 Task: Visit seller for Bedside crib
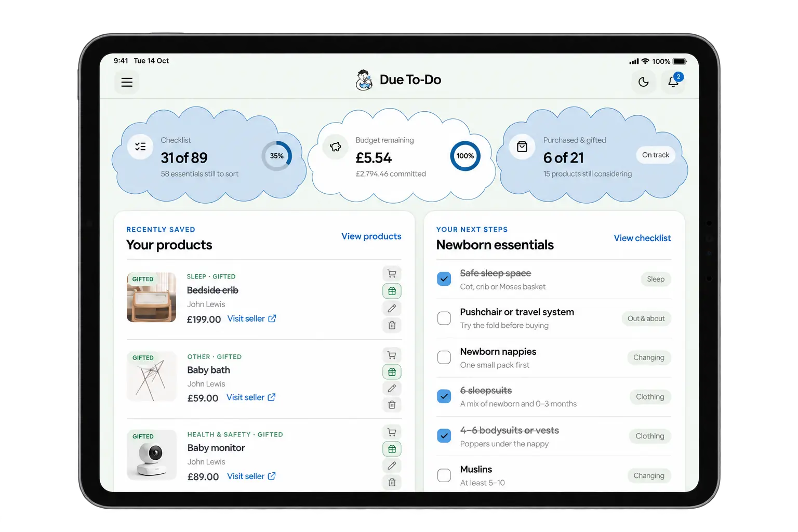pyautogui.click(x=251, y=318)
